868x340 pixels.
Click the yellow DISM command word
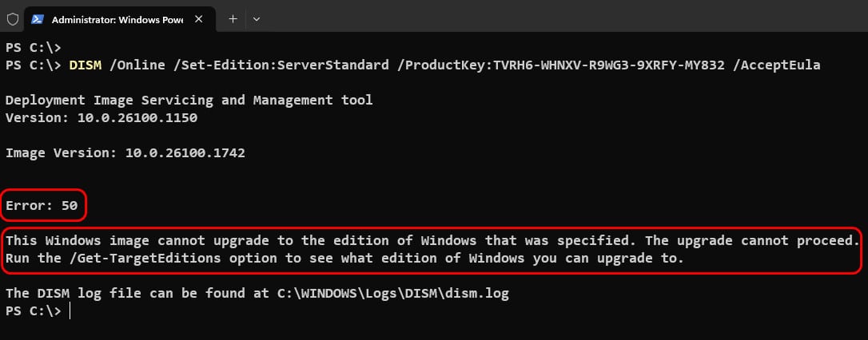pyautogui.click(x=86, y=65)
